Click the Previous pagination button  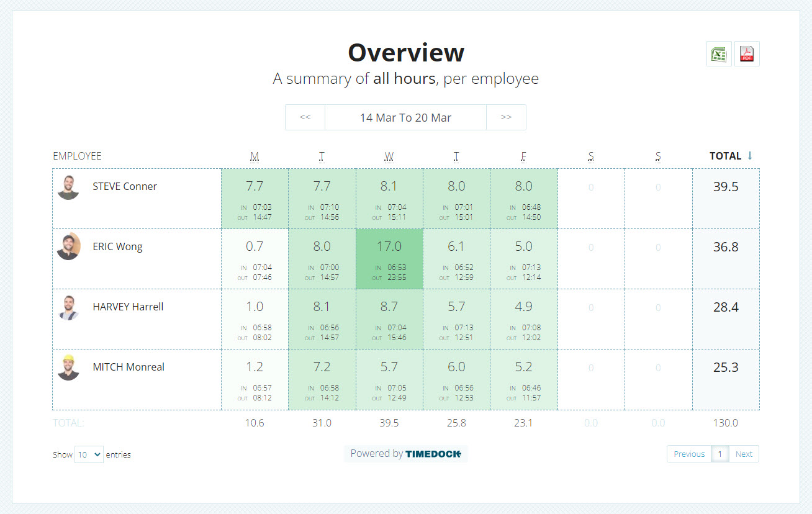689,454
